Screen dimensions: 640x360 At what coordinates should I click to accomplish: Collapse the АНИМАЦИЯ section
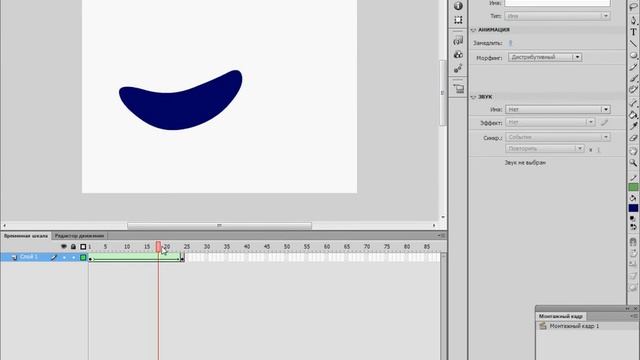coord(473,30)
